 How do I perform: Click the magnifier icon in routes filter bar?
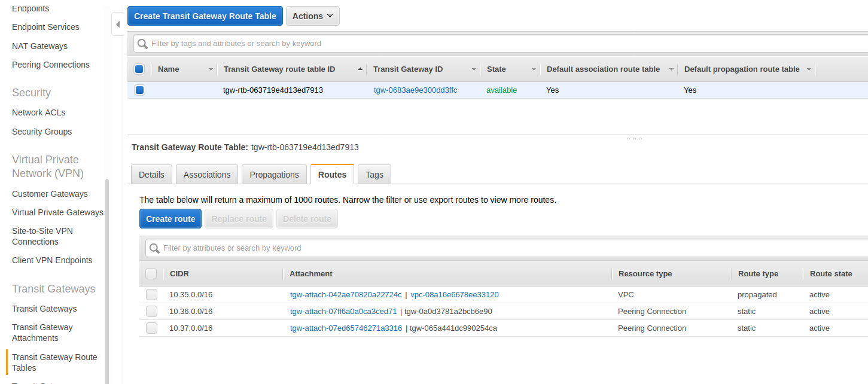point(154,248)
